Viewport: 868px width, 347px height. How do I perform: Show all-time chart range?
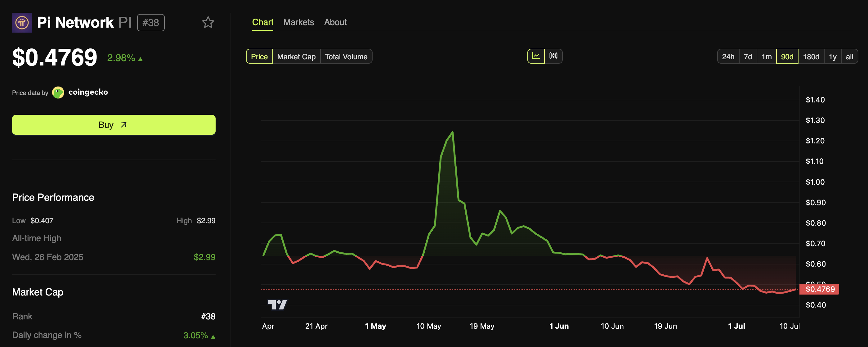(x=849, y=57)
